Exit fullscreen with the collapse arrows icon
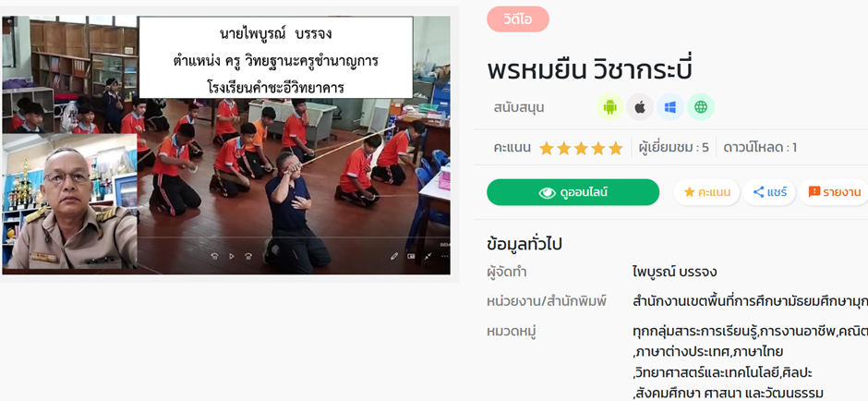This screenshot has height=401, width=868. [x=428, y=256]
